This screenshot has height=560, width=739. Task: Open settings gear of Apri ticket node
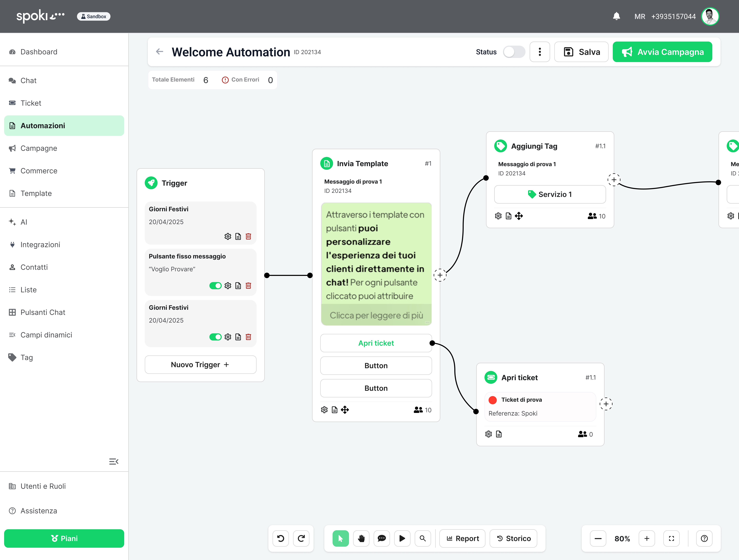click(x=488, y=434)
